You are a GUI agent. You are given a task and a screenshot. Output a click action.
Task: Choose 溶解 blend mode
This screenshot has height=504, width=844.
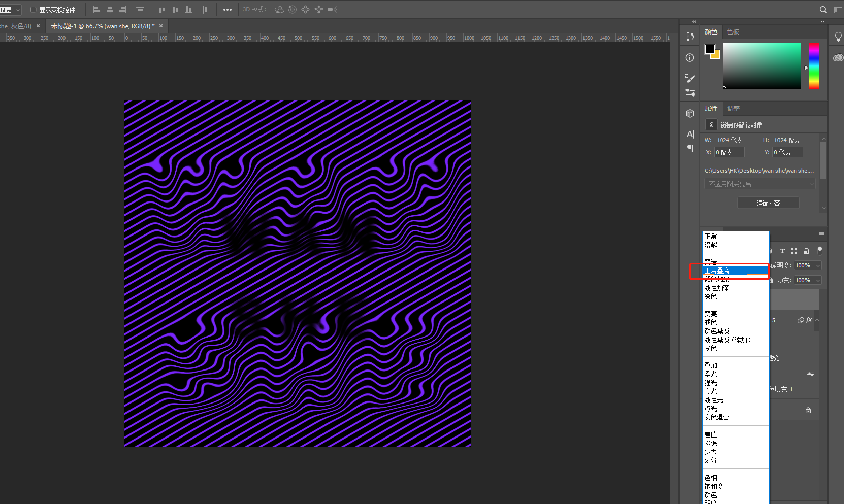point(736,245)
